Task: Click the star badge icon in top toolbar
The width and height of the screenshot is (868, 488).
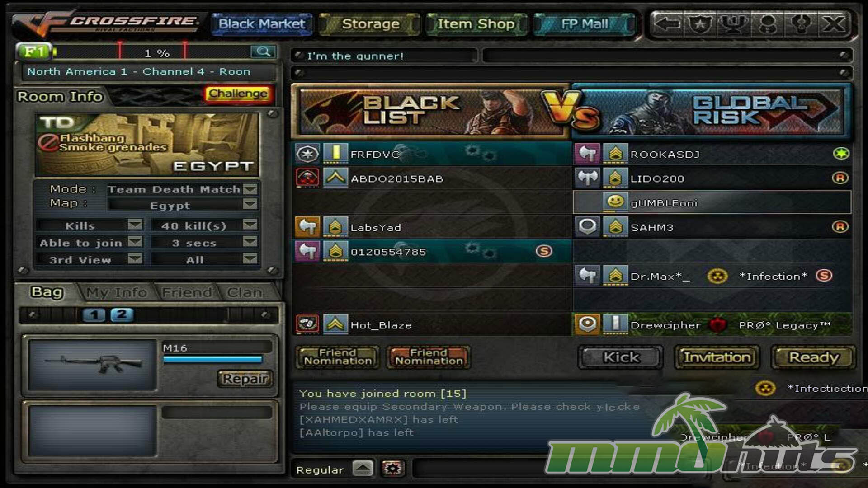Action: (x=700, y=23)
